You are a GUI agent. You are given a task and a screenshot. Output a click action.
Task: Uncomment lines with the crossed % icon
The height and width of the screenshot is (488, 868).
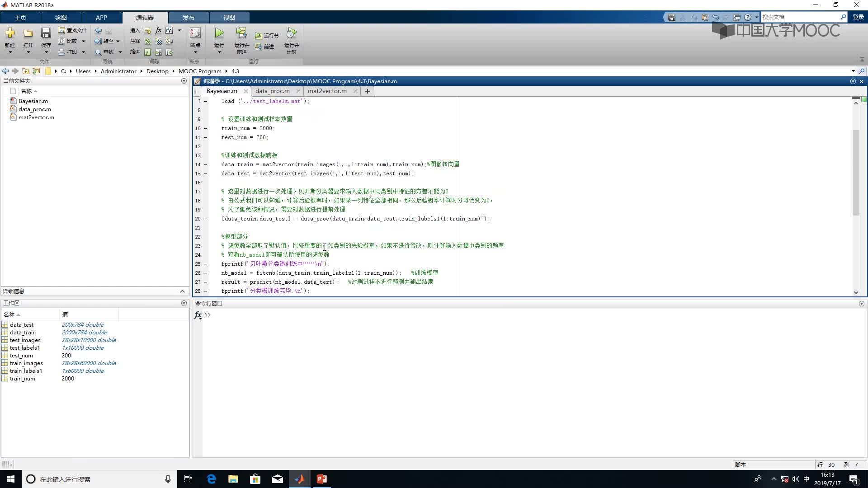point(158,41)
